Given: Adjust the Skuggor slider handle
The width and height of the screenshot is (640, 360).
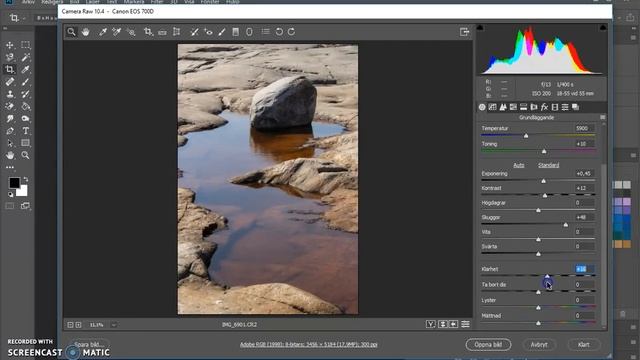Looking at the screenshot, I should click(566, 224).
